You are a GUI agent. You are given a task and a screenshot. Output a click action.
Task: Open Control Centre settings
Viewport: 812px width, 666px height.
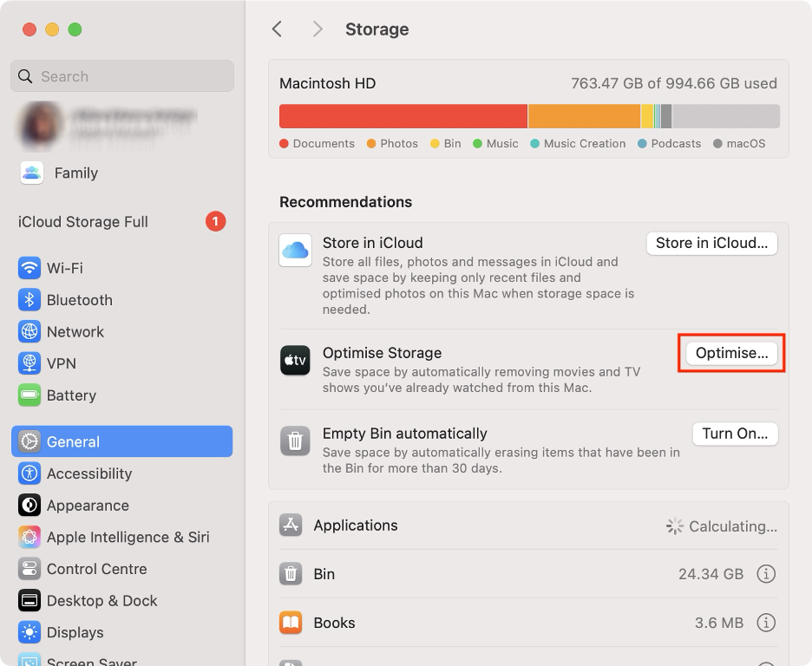(95, 569)
